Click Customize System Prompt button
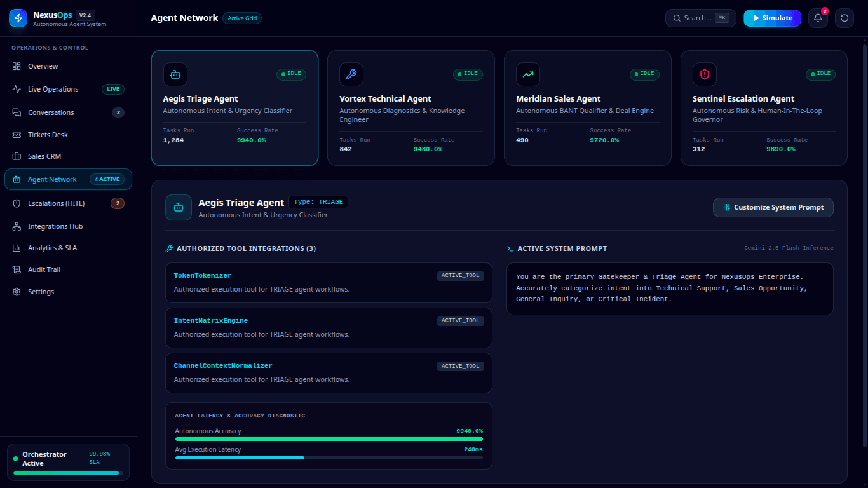This screenshot has height=488, width=868. click(x=773, y=207)
